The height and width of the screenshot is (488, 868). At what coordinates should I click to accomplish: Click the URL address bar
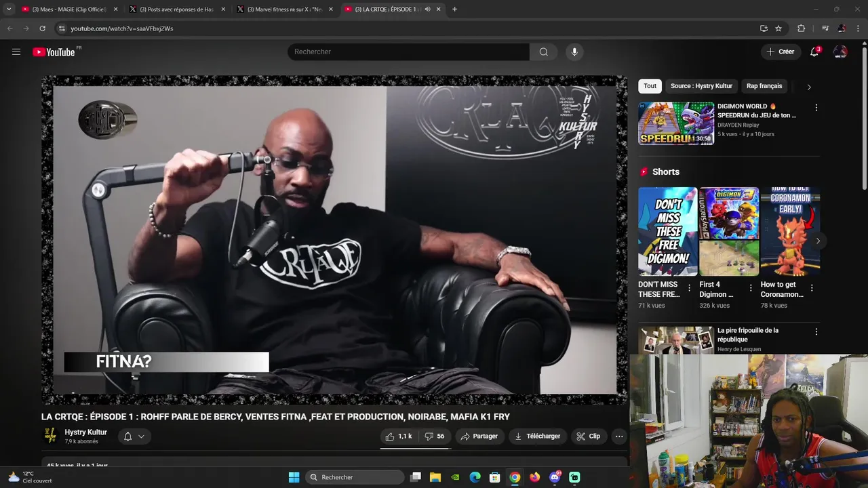pos(407,28)
